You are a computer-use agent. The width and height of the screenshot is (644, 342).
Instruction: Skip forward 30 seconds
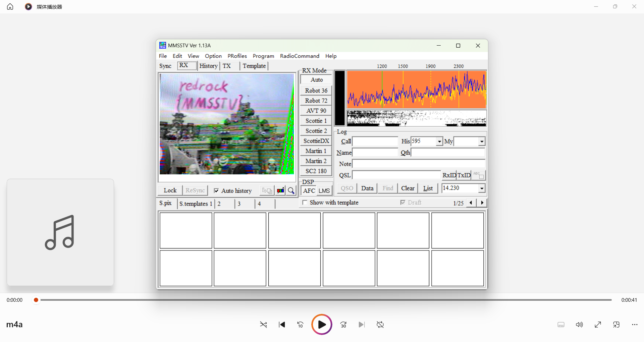point(343,325)
